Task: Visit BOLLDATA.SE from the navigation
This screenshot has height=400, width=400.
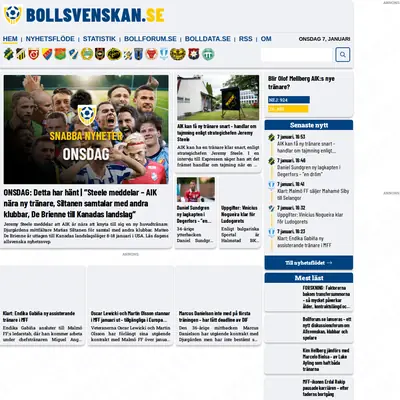Action: click(x=208, y=39)
